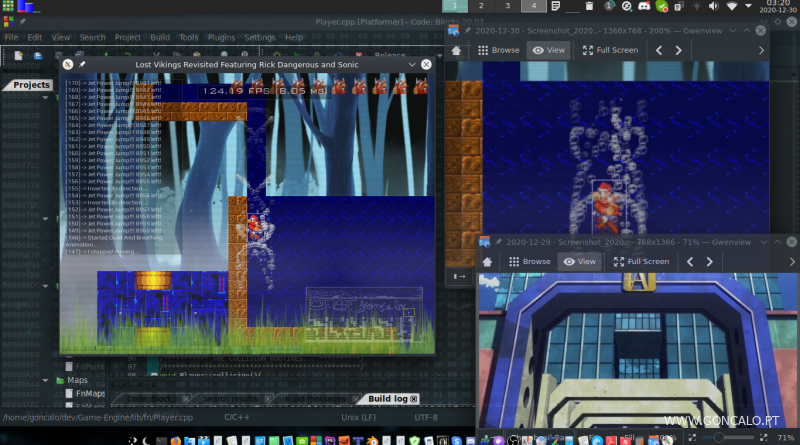Toggle View mode in lower Gwenview window
Screen dimensions: 800x445
point(580,261)
